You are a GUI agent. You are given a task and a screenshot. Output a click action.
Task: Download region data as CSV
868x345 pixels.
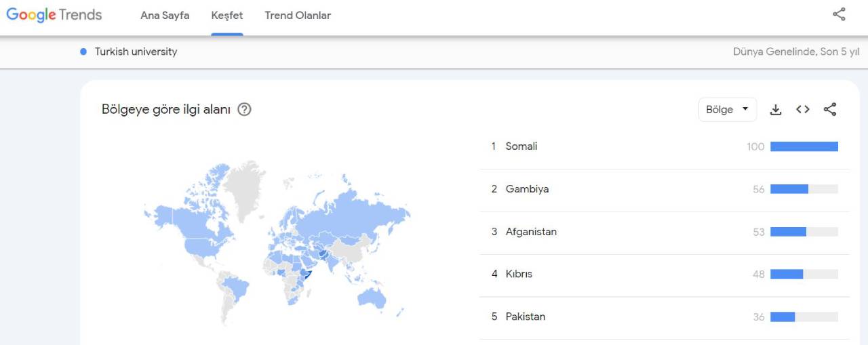coord(776,110)
